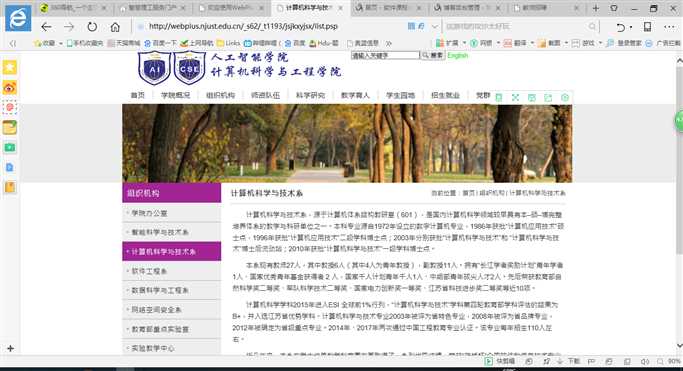Image resolution: width=683 pixels, height=371 pixels.
Task: Click the sidebar star favorites icon
Action: click(10, 67)
